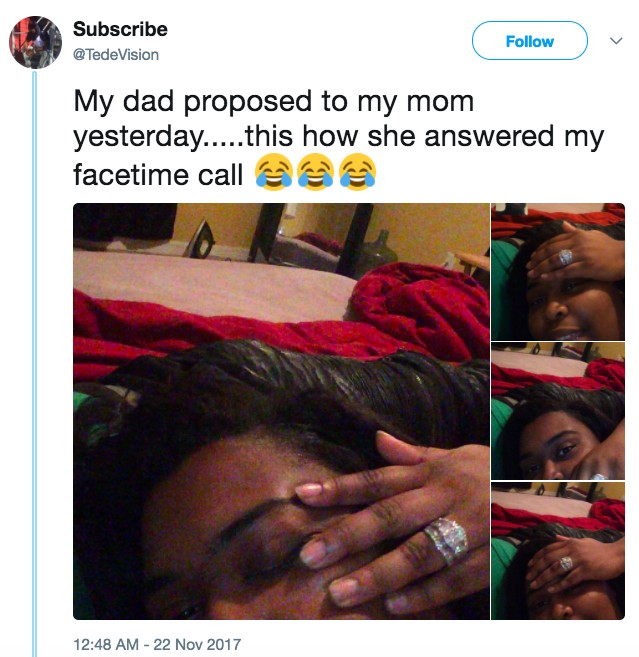Click the words 'facetime call' in tweet

pos(158,174)
